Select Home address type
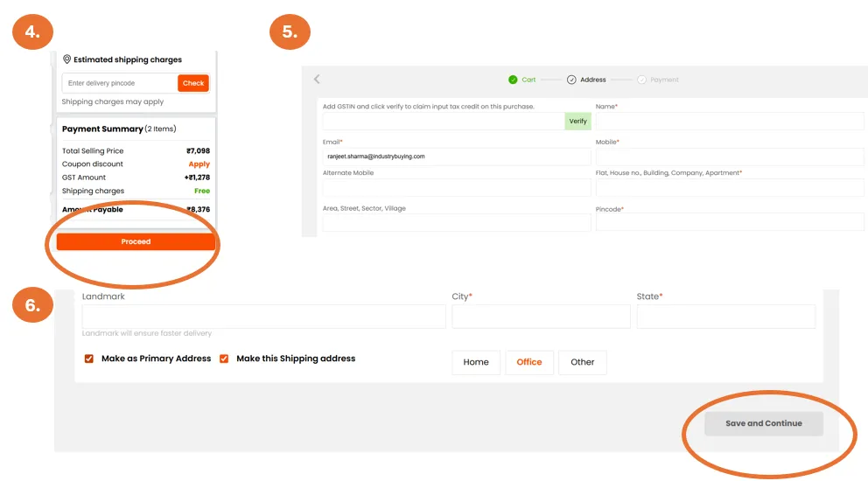Viewport: 868px width, 481px height. [x=476, y=362]
